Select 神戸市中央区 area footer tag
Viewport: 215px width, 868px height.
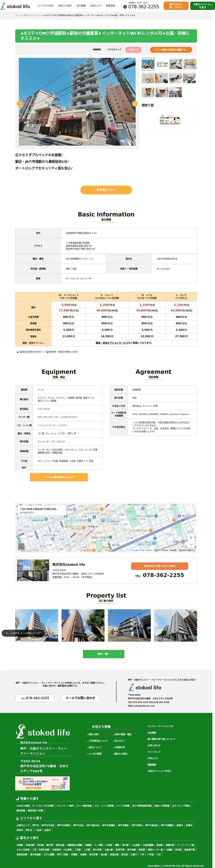[x=48, y=825]
